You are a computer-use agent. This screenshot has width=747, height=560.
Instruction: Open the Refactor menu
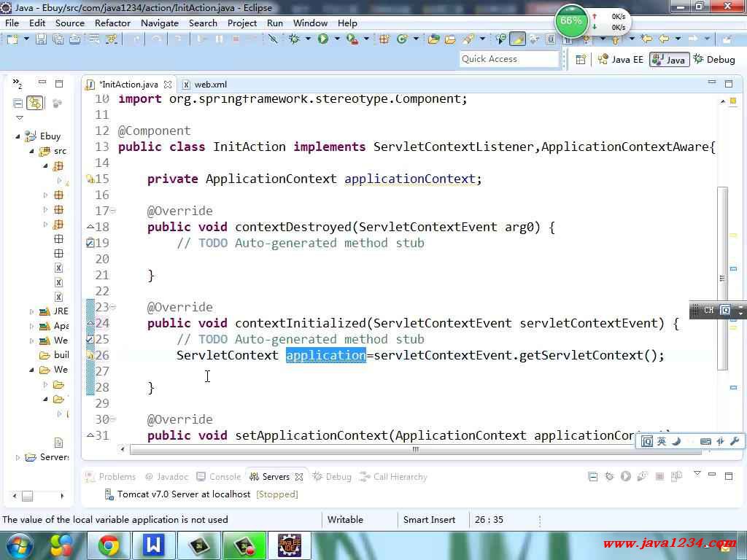tap(112, 23)
